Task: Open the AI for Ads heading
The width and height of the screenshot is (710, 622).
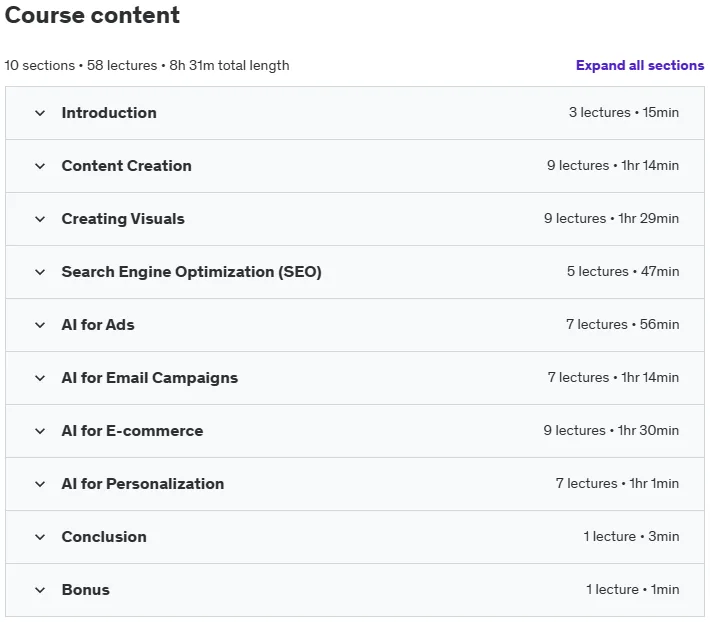Action: click(x=98, y=325)
